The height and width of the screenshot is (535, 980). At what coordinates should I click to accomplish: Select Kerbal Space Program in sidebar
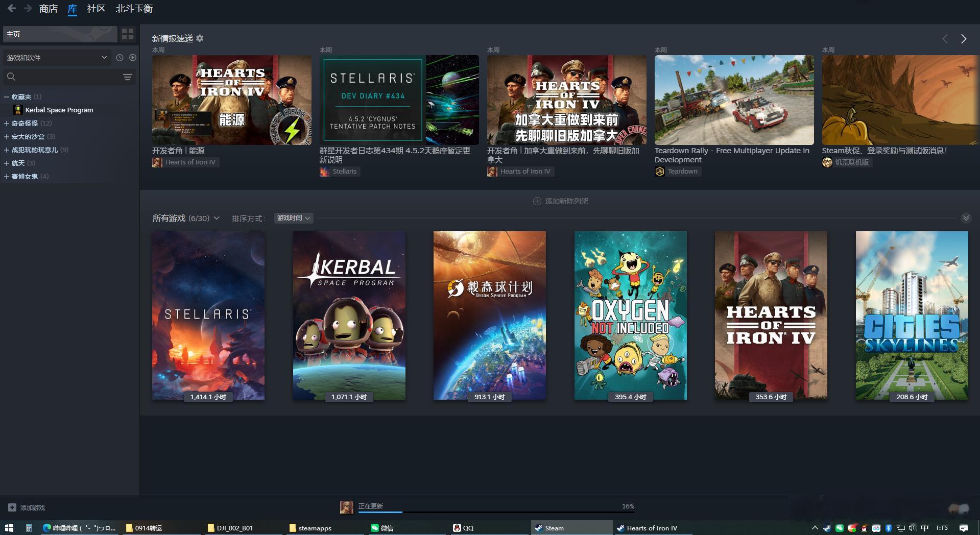tap(59, 110)
